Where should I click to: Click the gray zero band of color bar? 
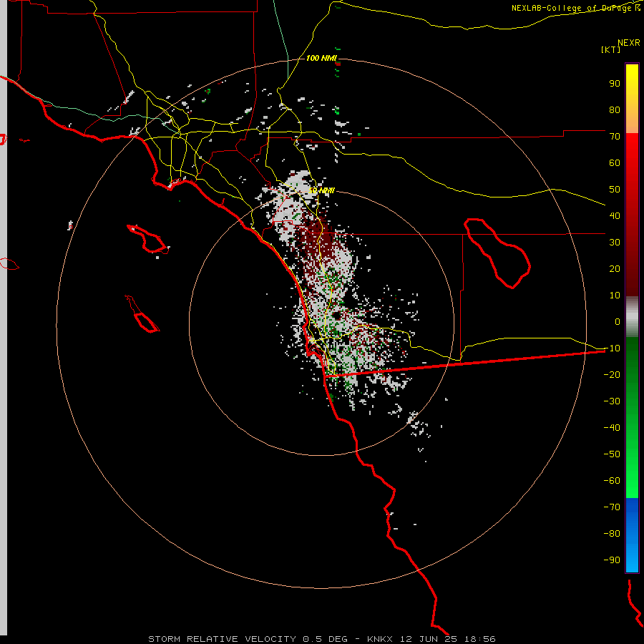click(632, 317)
